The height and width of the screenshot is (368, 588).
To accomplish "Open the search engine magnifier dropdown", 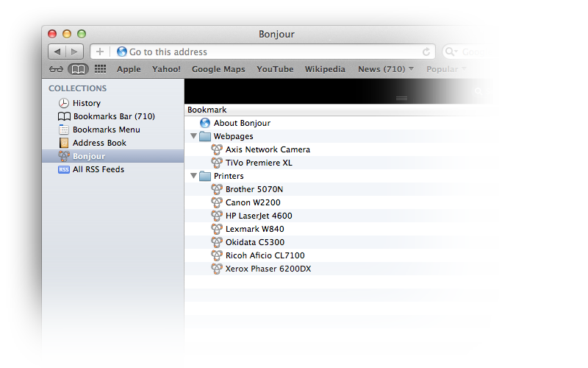I will point(451,52).
